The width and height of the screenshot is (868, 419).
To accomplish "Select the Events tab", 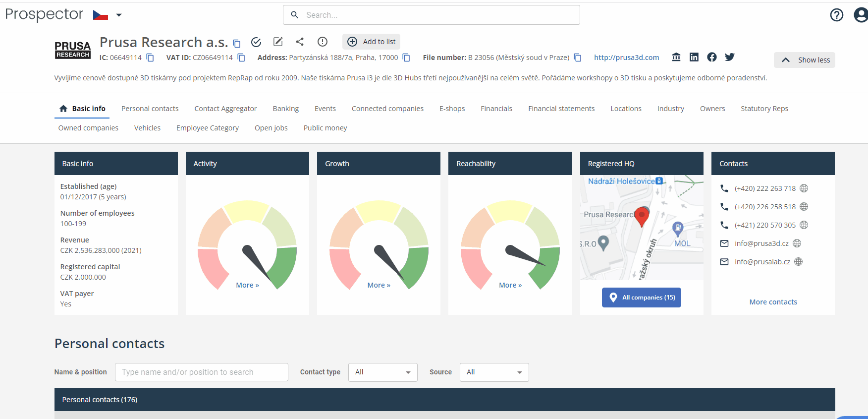I will pyautogui.click(x=325, y=109).
